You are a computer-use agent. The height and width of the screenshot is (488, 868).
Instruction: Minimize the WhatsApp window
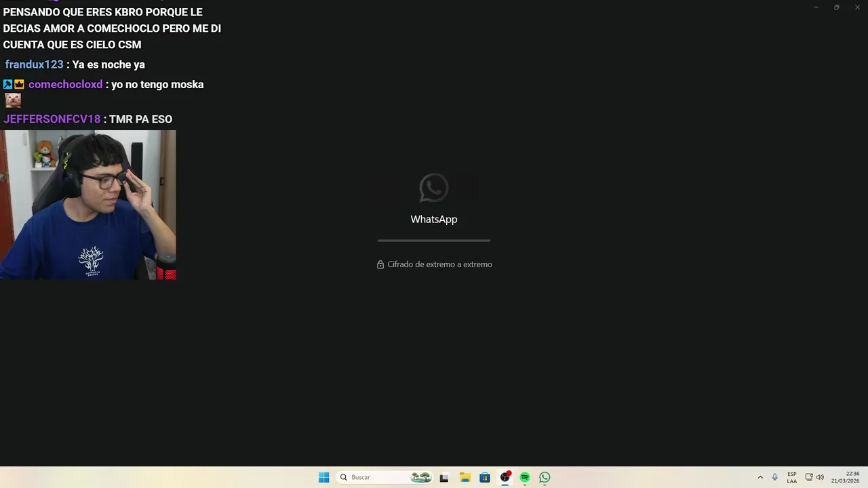[816, 7]
